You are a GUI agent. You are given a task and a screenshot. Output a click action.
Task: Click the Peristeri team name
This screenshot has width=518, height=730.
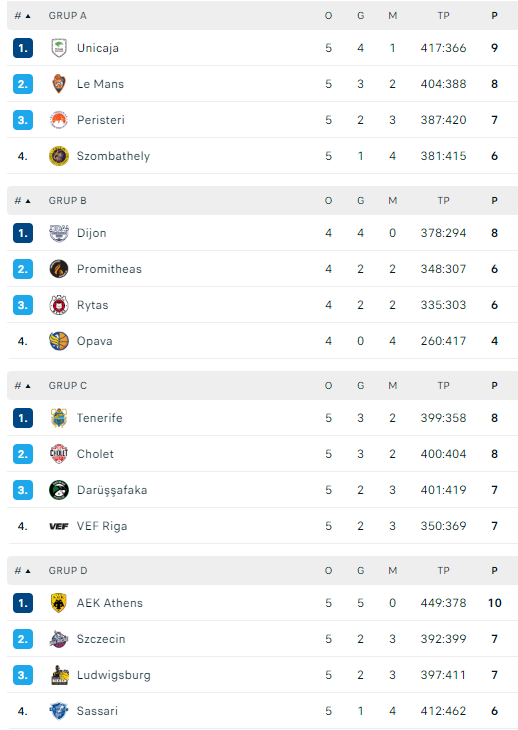point(101,120)
